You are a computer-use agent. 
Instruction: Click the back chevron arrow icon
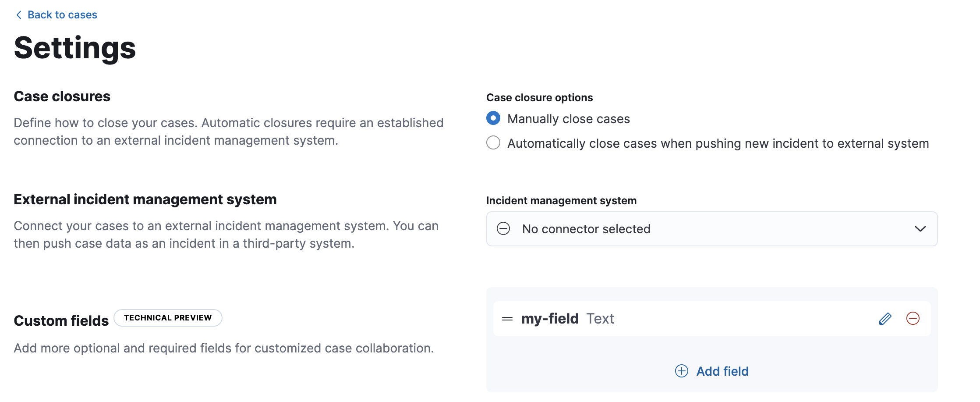pos(18,14)
